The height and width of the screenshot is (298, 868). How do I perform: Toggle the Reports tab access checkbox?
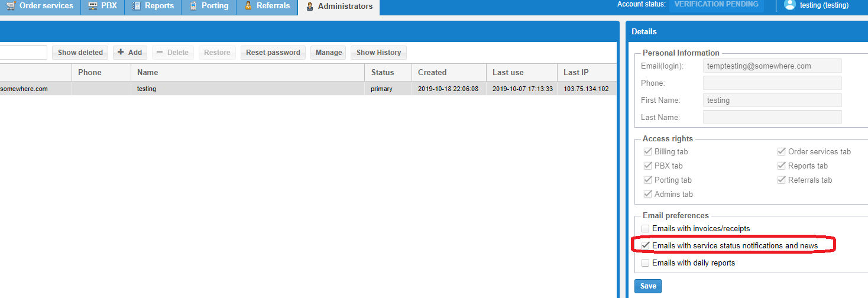[782, 166]
